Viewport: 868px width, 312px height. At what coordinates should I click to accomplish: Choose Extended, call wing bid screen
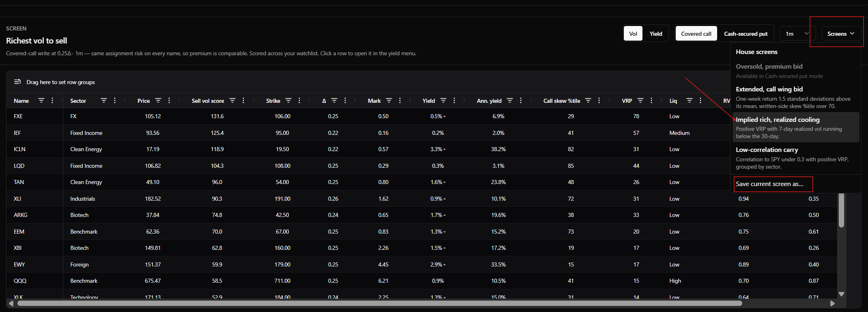click(x=796, y=97)
